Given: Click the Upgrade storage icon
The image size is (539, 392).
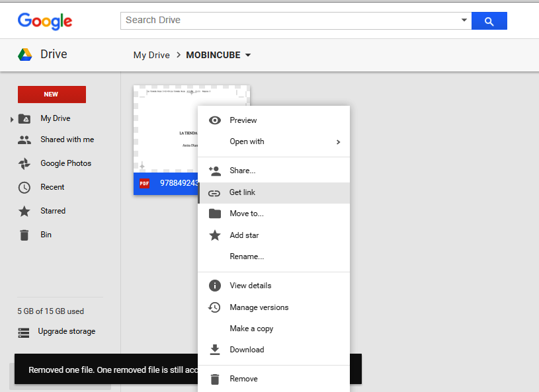Looking at the screenshot, I should click(24, 333).
